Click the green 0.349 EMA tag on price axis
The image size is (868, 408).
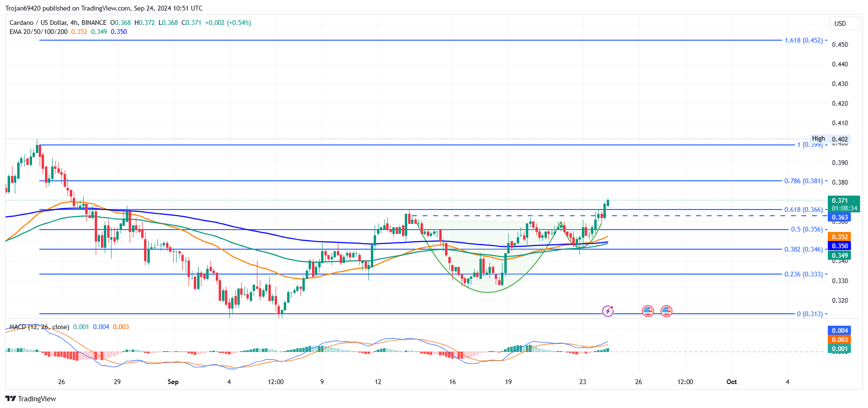[x=840, y=255]
